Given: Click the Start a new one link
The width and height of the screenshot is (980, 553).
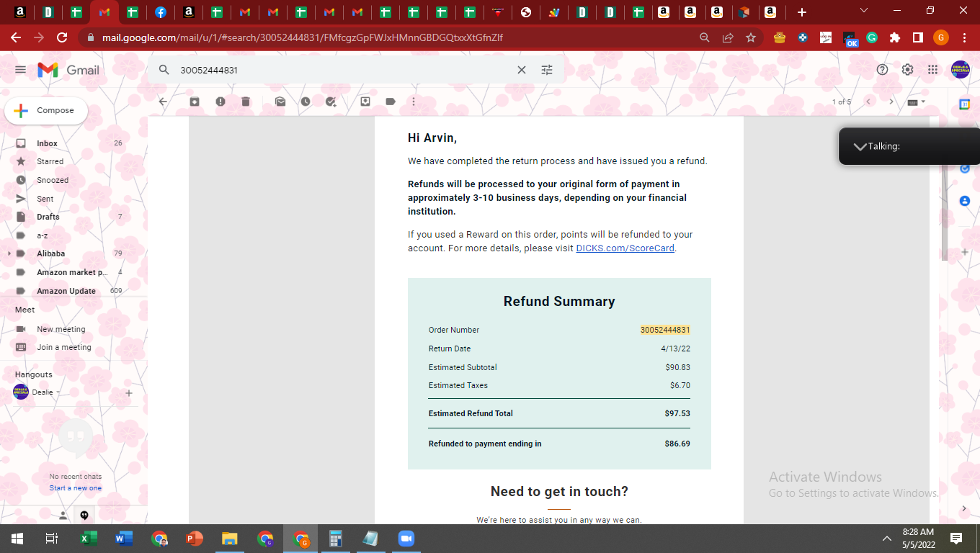Looking at the screenshot, I should coord(76,488).
